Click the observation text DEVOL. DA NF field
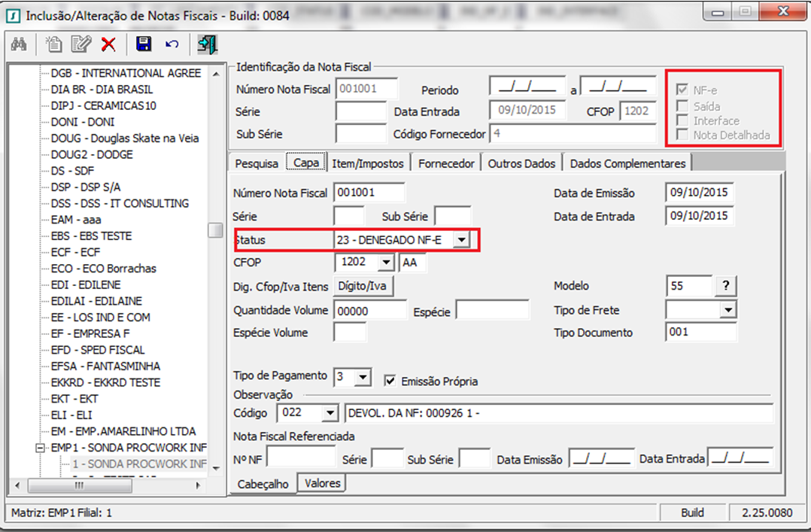 558,413
